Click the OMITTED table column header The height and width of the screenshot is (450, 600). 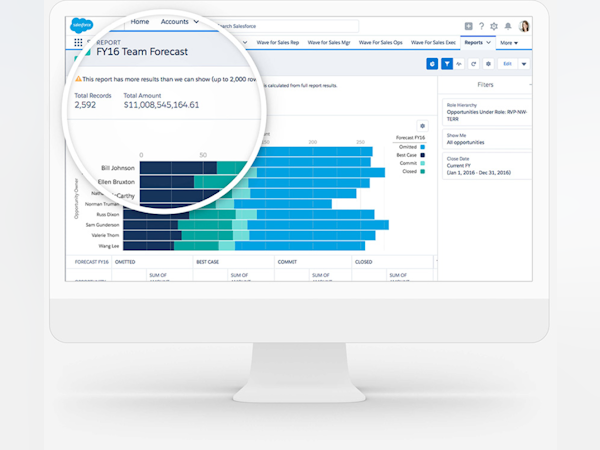point(125,262)
